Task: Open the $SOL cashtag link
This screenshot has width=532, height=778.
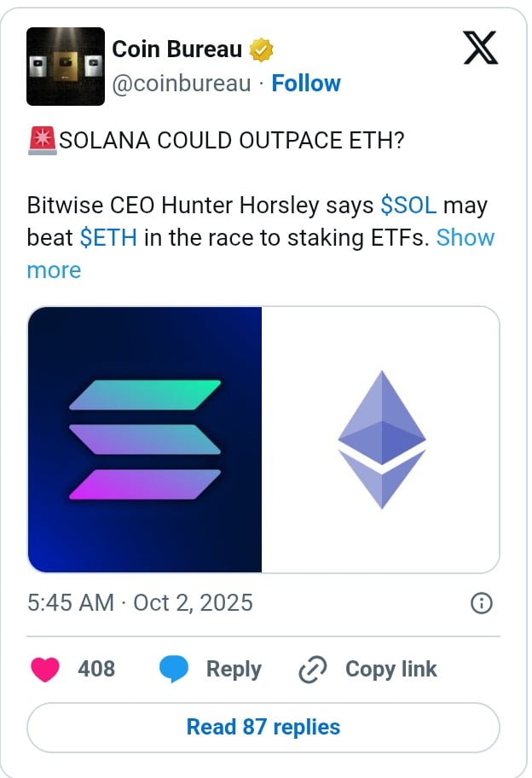Action: point(408,206)
